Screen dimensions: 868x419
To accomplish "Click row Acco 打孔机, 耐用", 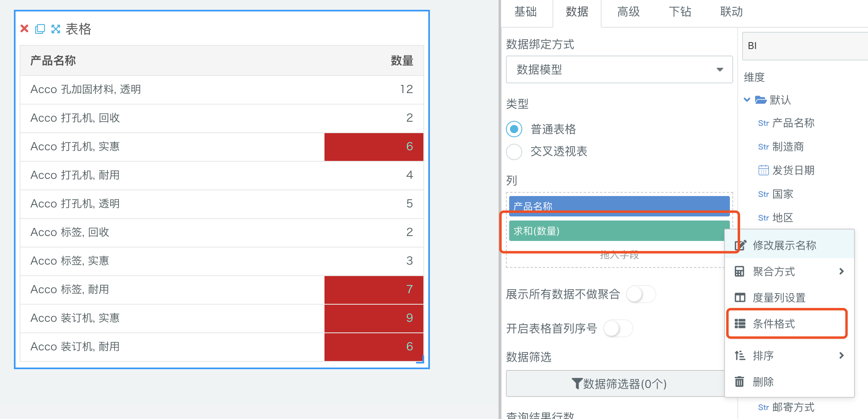I will pos(222,175).
